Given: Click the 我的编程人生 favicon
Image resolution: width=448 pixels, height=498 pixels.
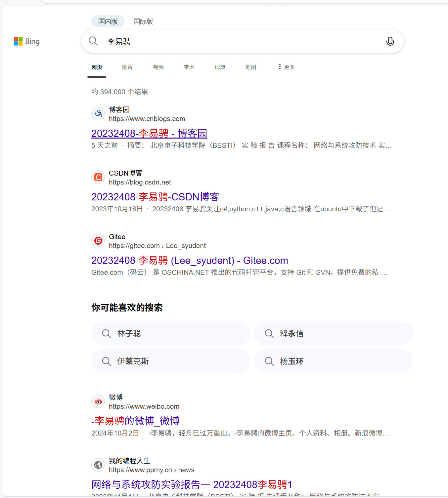Looking at the screenshot, I should 98,465.
